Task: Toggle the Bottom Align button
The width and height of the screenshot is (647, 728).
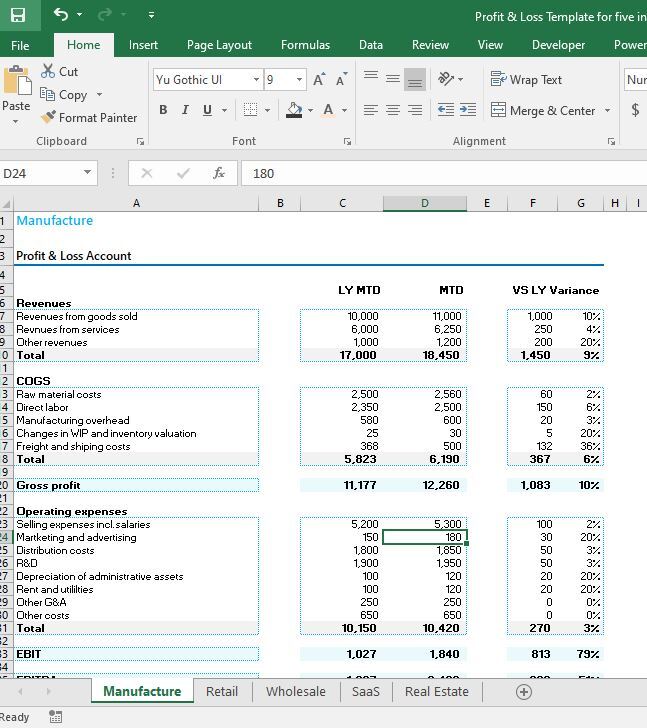Action: pyautogui.click(x=415, y=78)
